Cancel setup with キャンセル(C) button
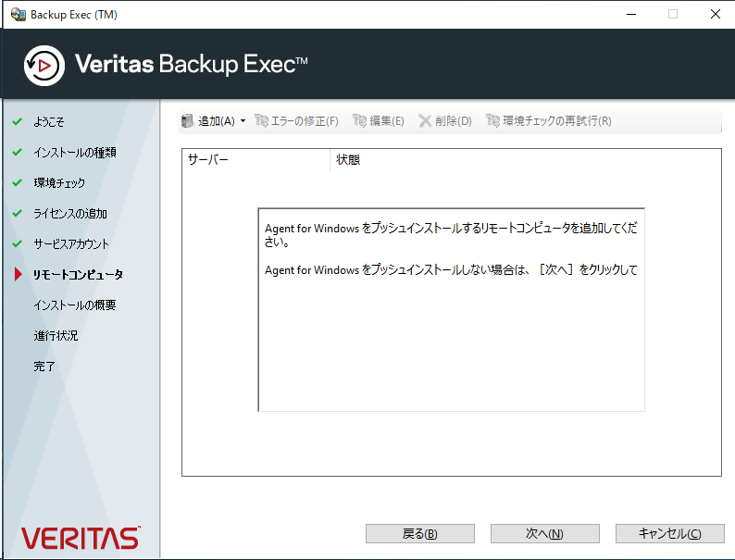Screen dimensions: 735x560 coord(670,533)
